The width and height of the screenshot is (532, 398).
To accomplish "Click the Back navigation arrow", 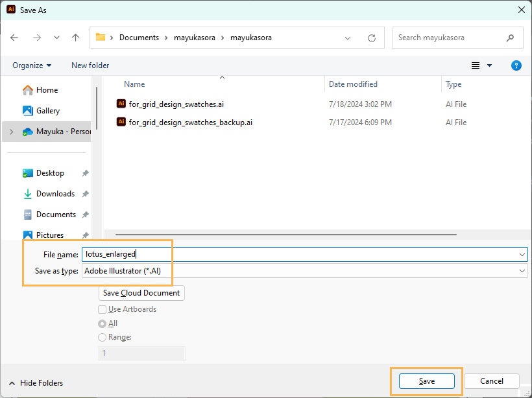I will [x=15, y=38].
